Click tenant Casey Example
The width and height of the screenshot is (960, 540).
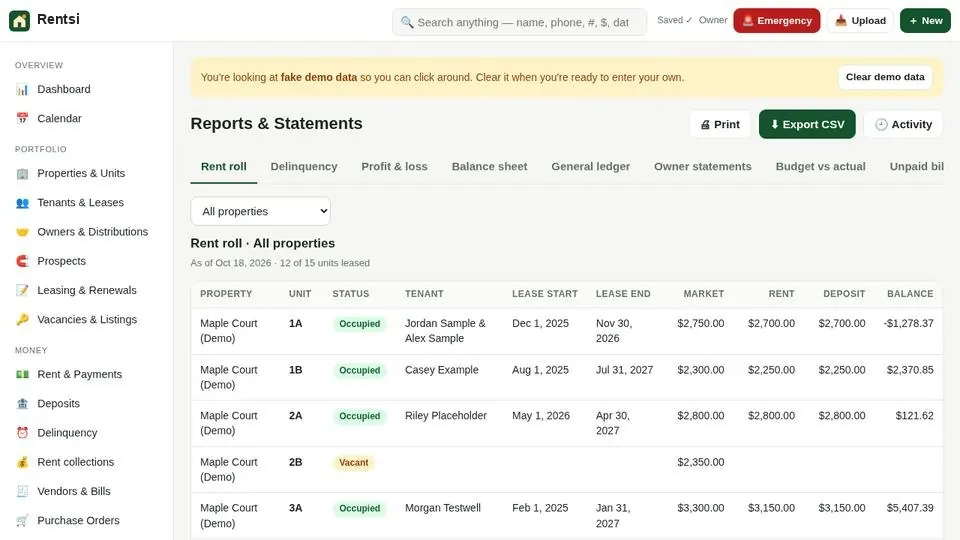pyautogui.click(x=441, y=370)
